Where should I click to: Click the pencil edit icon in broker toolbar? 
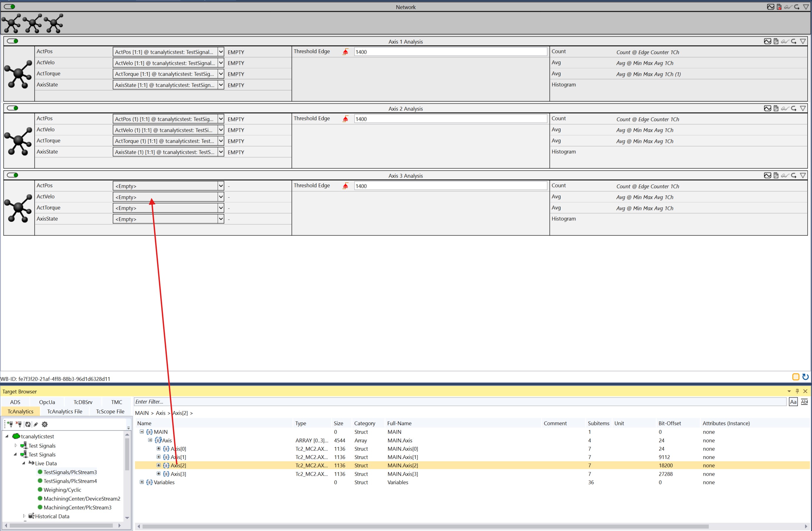[x=36, y=424]
